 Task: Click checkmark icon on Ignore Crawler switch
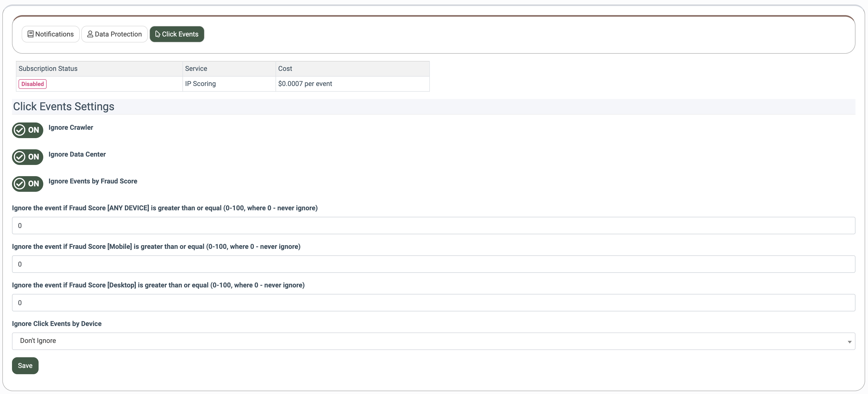coord(20,130)
